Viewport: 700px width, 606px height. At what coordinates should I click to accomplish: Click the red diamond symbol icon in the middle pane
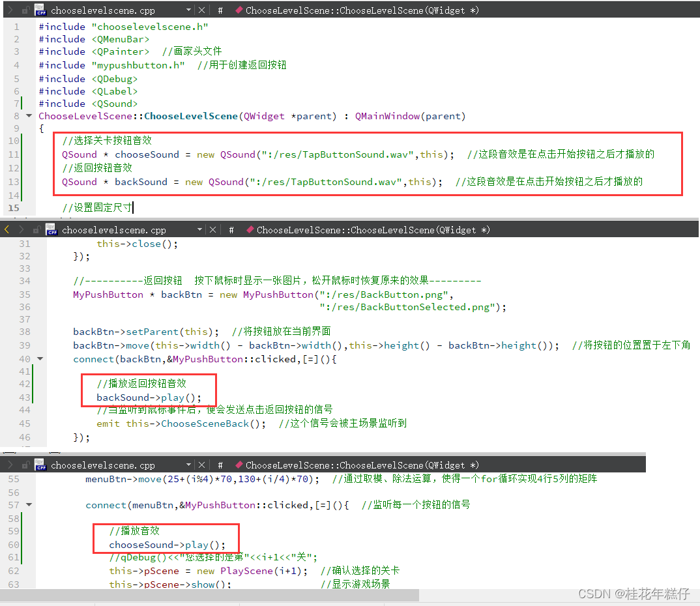tap(250, 229)
